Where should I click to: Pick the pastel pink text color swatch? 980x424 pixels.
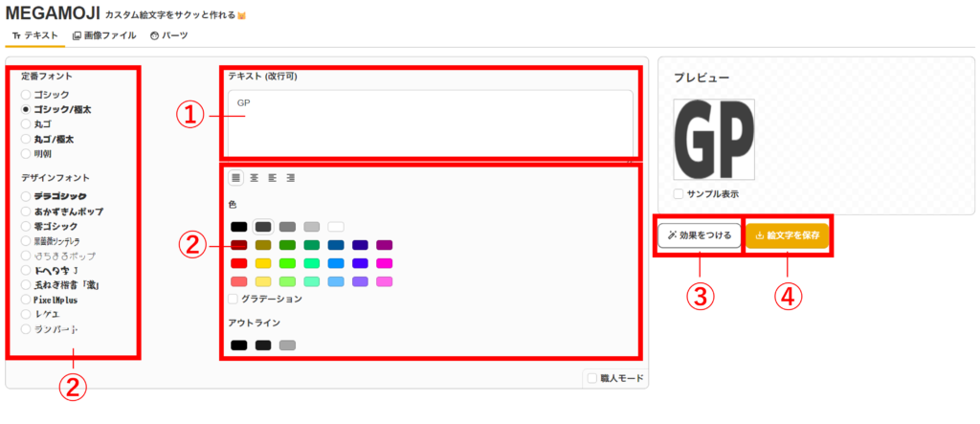click(x=385, y=281)
